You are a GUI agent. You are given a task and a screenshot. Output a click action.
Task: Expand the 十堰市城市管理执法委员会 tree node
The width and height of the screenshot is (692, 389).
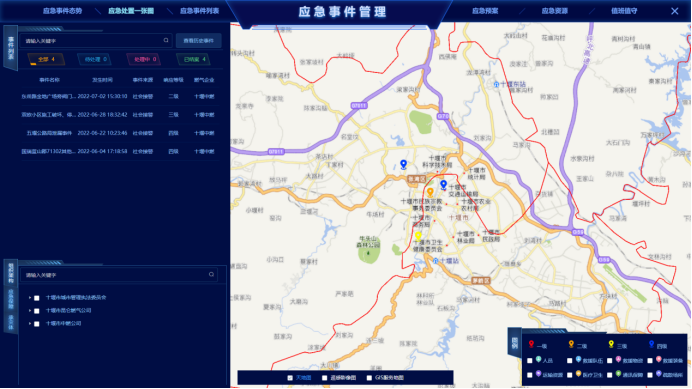(30, 298)
